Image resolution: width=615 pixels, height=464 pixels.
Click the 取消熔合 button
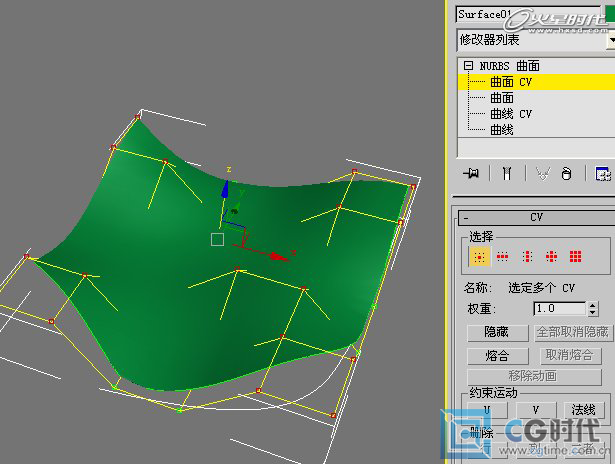point(569,355)
